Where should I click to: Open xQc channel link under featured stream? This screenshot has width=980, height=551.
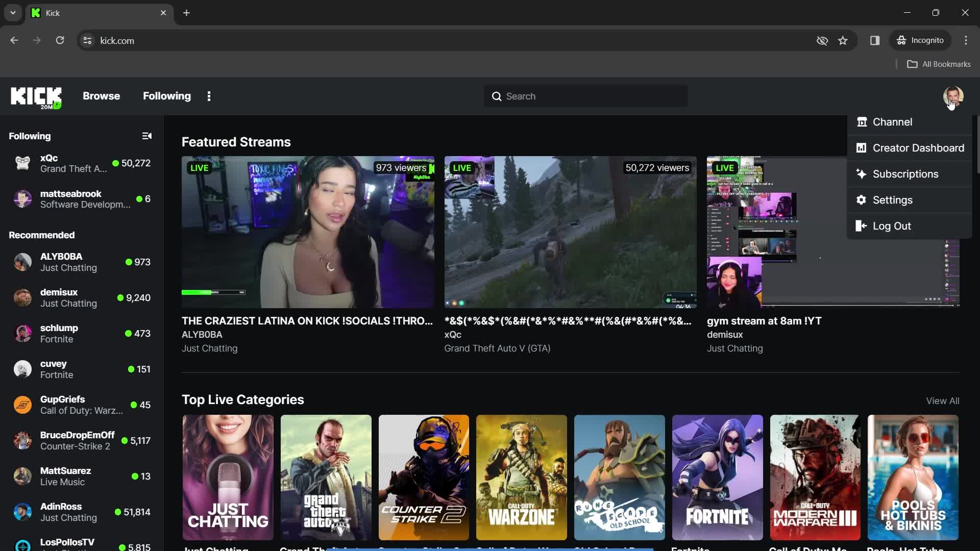click(452, 335)
